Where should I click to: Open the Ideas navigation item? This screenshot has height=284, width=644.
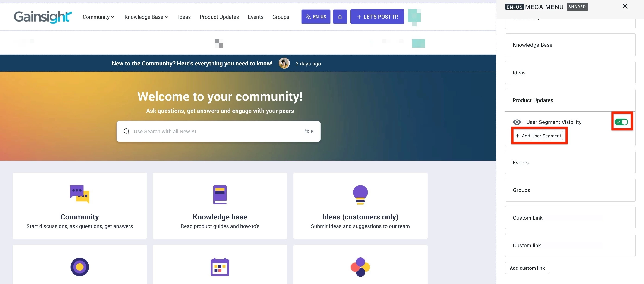[x=184, y=17]
